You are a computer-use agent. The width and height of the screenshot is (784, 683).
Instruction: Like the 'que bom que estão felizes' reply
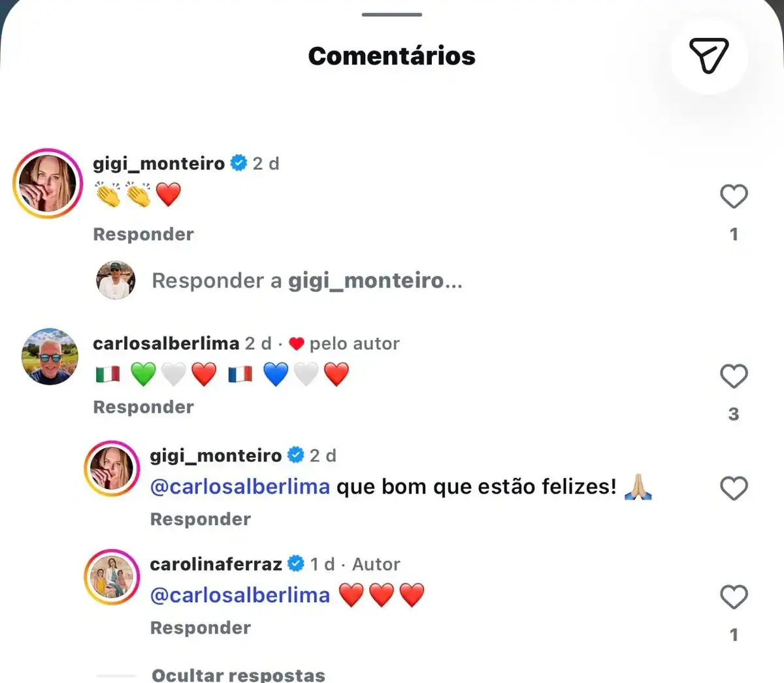point(734,488)
